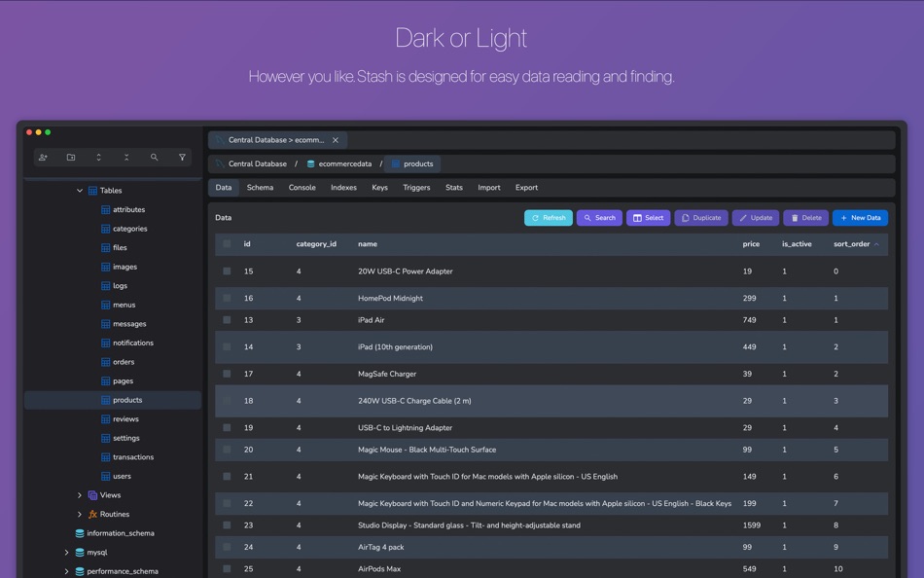924x578 pixels.
Task: Expand the Views tree node
Action: 80,495
